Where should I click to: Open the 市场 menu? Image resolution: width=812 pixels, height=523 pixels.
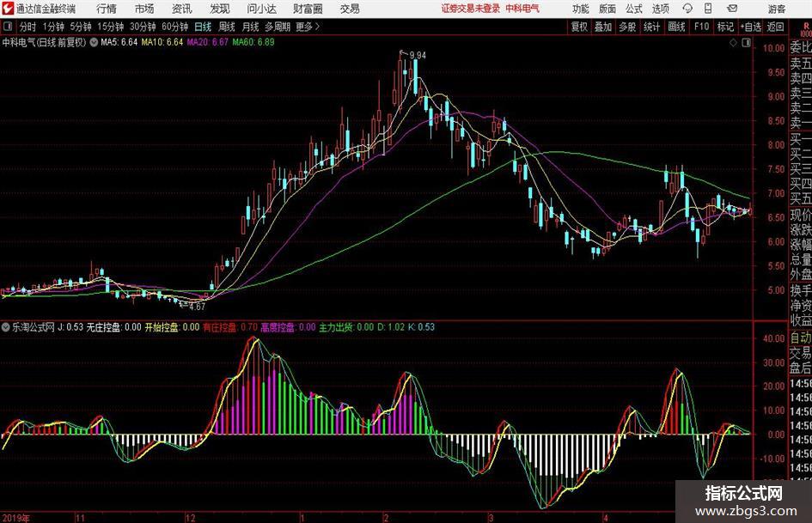pyautogui.click(x=144, y=9)
